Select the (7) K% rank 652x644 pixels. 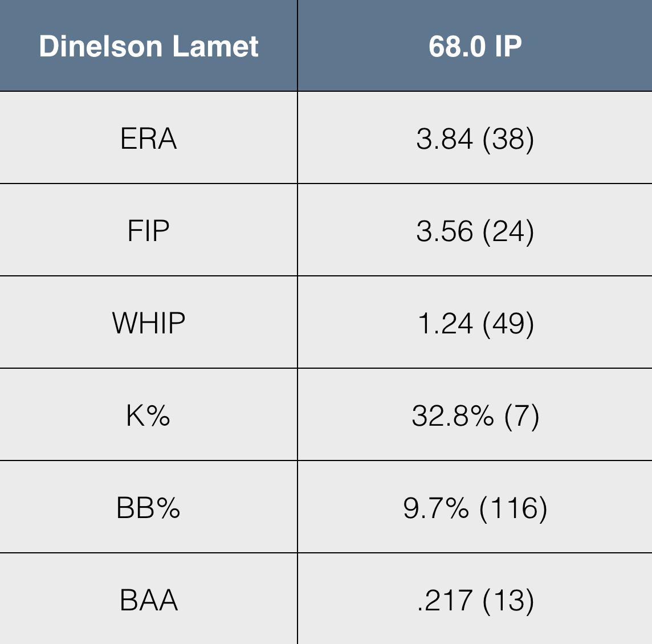(x=521, y=415)
